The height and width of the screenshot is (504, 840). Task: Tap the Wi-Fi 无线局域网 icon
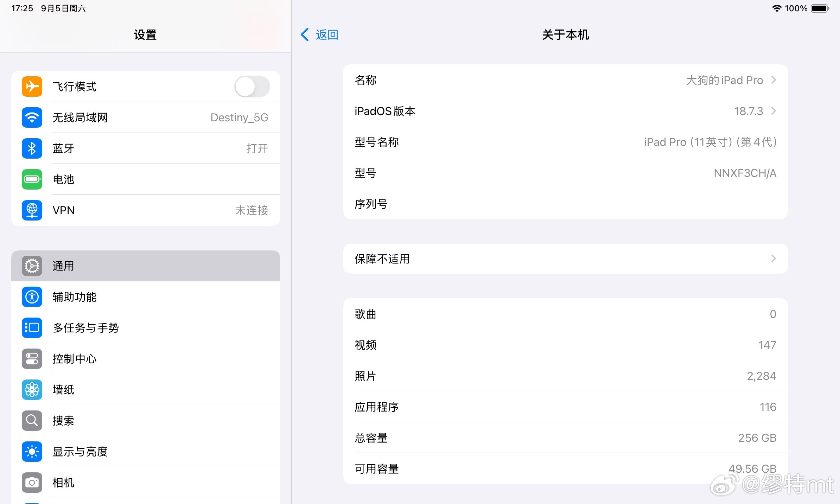click(32, 117)
